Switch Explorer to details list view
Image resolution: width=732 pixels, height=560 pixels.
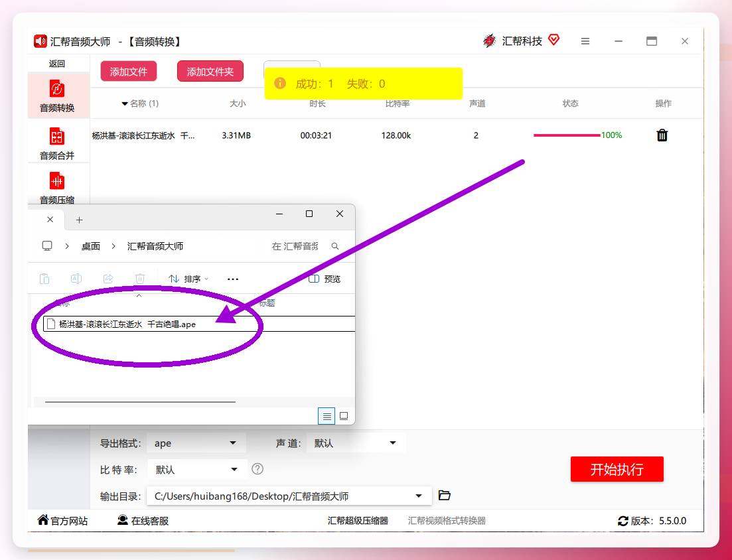(x=327, y=416)
